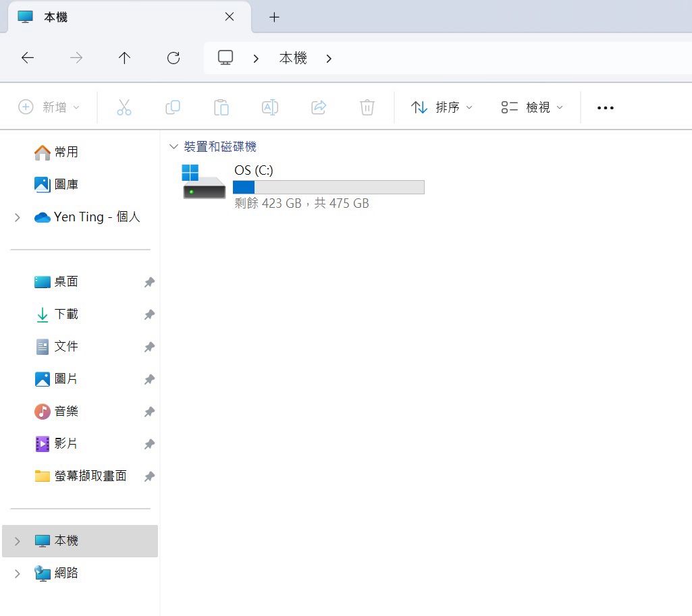The image size is (692, 616).
Task: Click the Delete trash can icon
Action: [367, 107]
